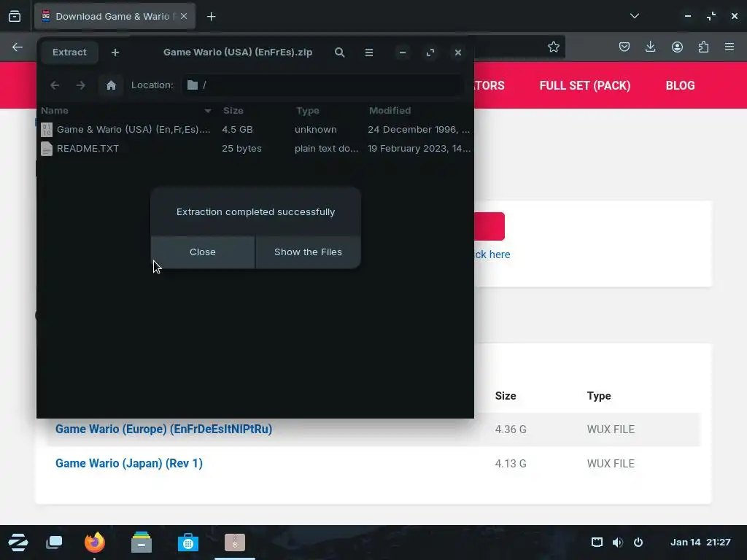Open Game Wario (Japan) (Rev 1) link
747x560 pixels.
point(129,463)
